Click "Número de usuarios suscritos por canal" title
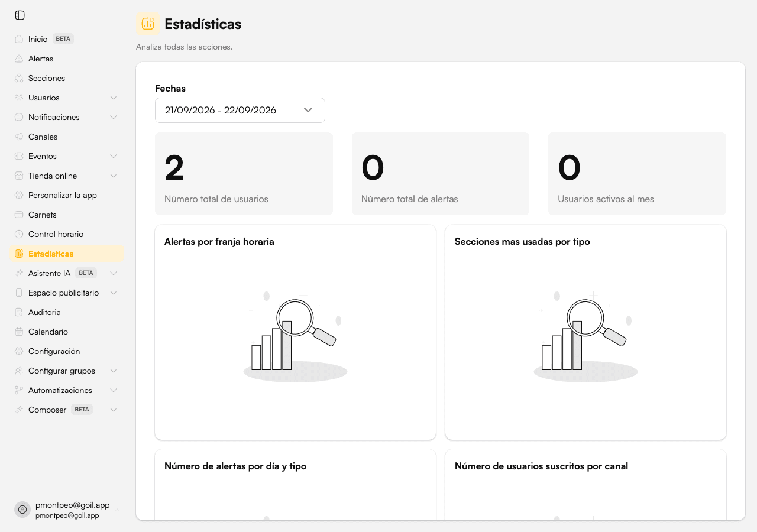This screenshot has width=757, height=532. coord(541,466)
